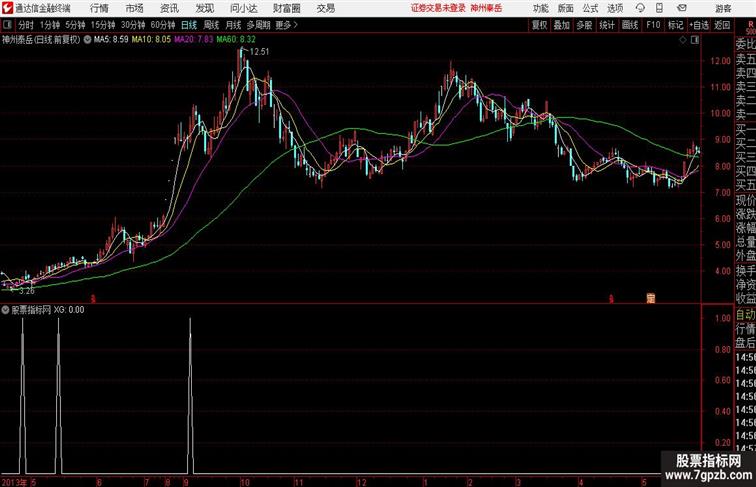Click the 多股 multi-stock button

click(584, 25)
